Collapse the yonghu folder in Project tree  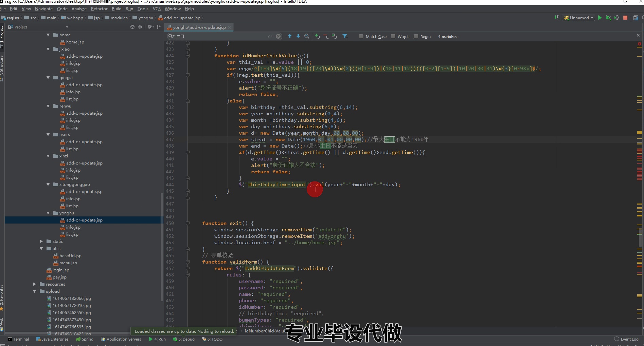coord(48,213)
